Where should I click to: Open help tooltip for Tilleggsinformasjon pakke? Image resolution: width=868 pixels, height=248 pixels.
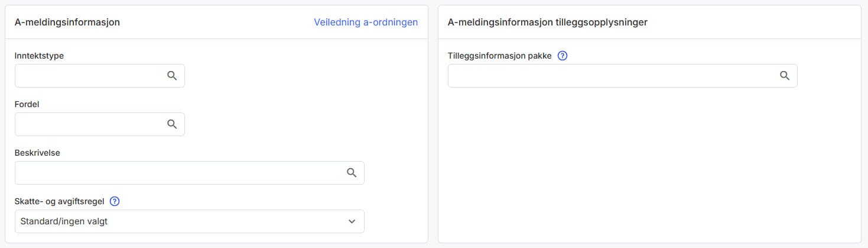pos(563,56)
